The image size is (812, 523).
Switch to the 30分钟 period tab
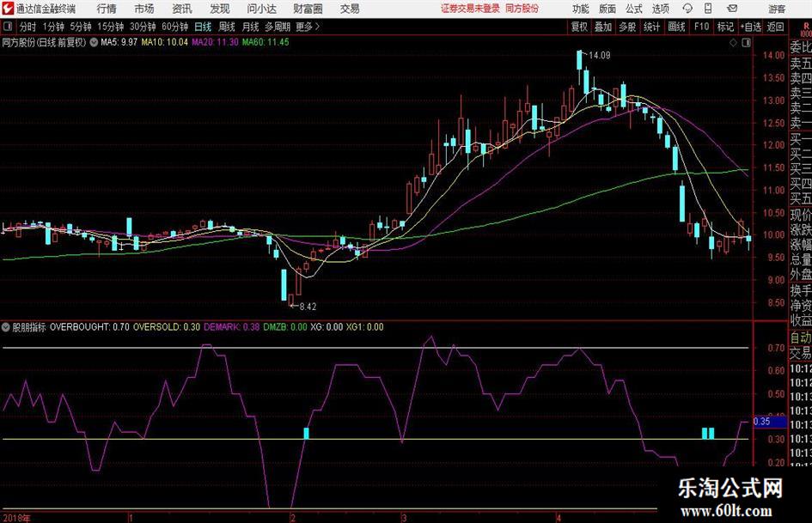pyautogui.click(x=143, y=27)
